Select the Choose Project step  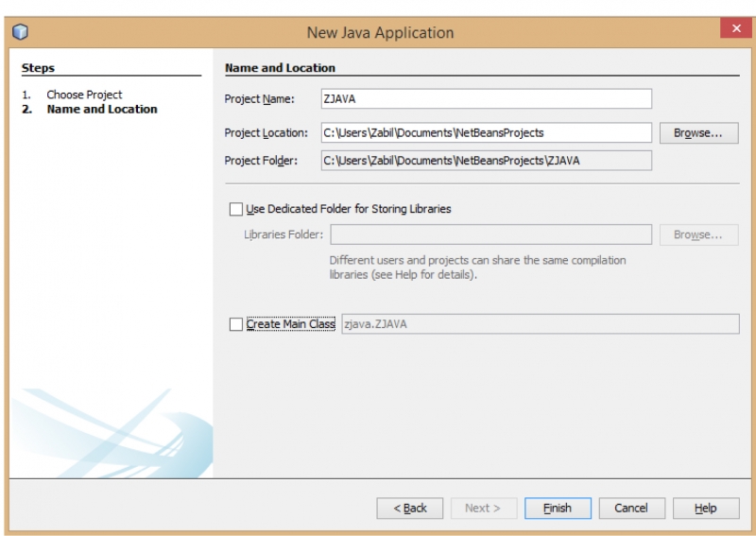coord(84,95)
